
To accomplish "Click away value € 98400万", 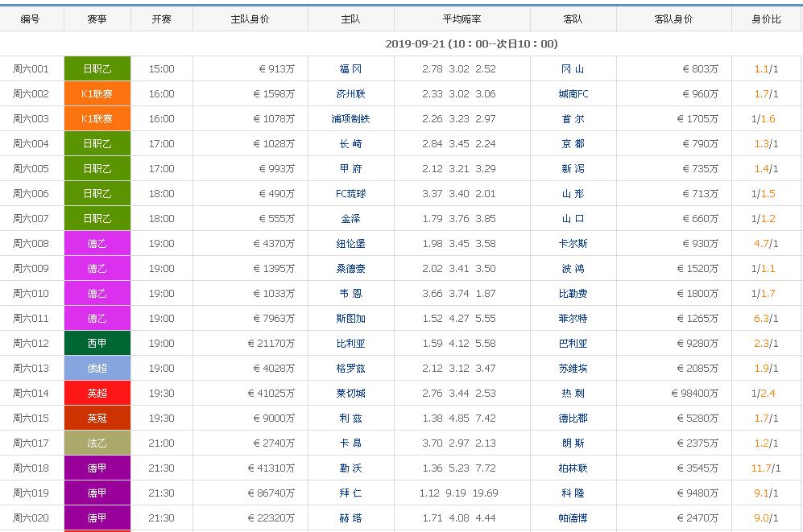I will pos(694,394).
